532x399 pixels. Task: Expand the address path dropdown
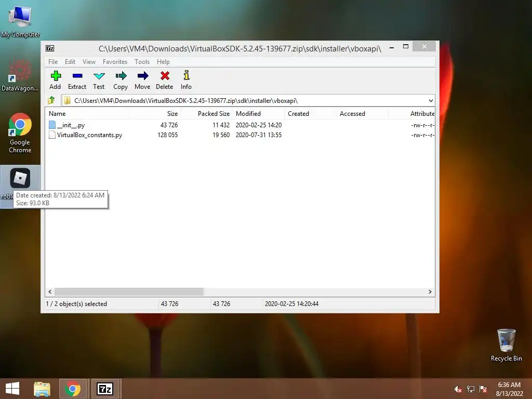[x=431, y=100]
